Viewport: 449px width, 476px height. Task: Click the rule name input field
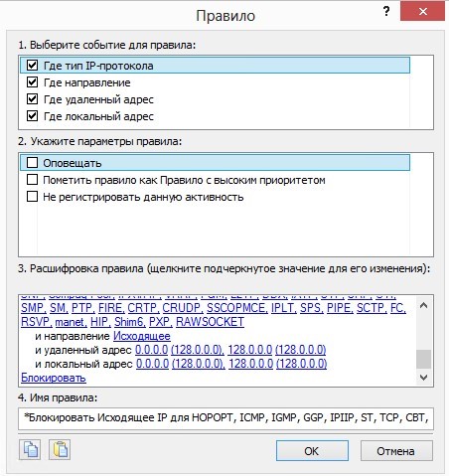225,418
